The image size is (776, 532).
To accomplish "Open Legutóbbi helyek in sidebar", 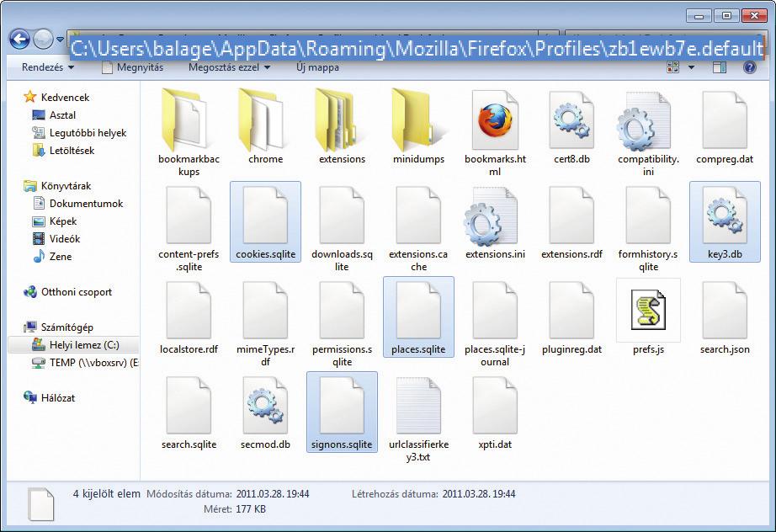I will pos(79,133).
